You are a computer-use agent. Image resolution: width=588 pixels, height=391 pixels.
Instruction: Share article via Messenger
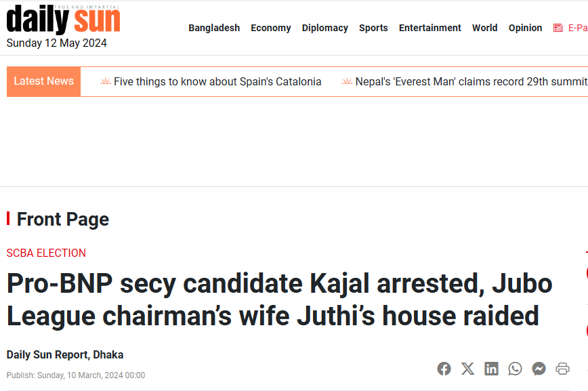pos(539,369)
